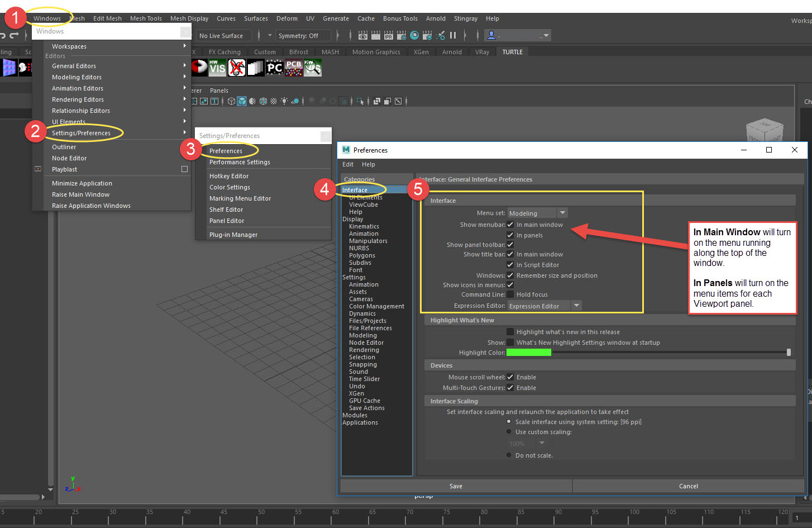This screenshot has width=812, height=528.
Task: Click the light bulb icon in viewport toolbar
Action: 284,101
